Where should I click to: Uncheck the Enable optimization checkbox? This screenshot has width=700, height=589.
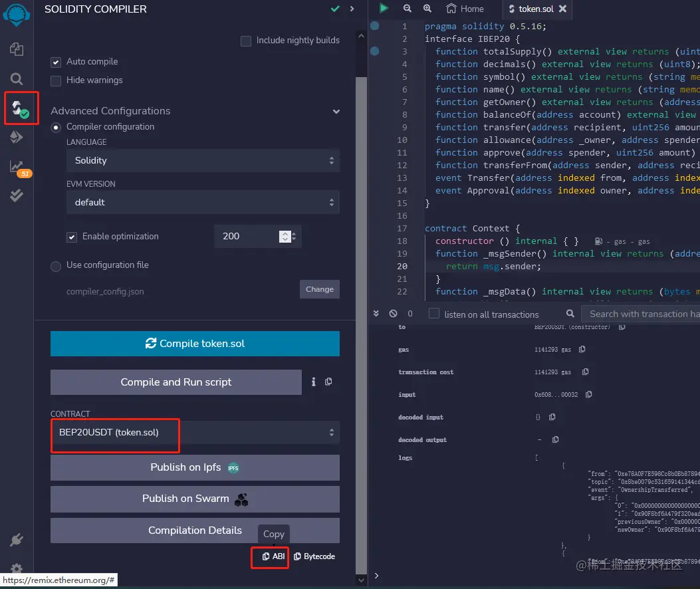coord(72,237)
